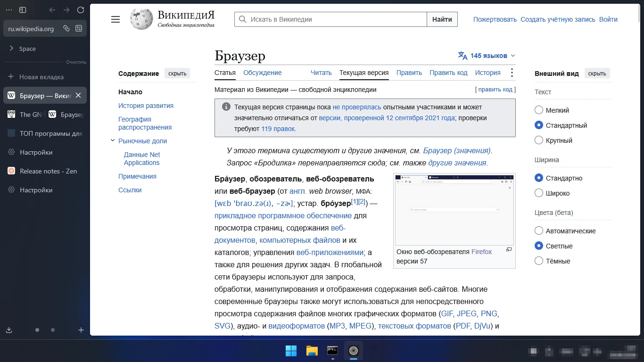The image size is (644, 362).
Task: Jump to География распространения in contents
Action: coord(145,123)
